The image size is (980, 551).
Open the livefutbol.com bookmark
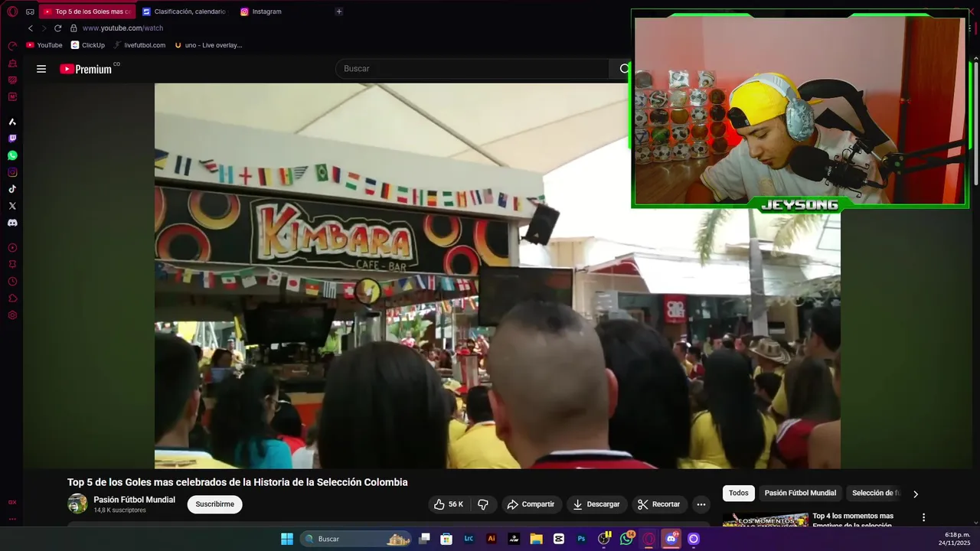[139, 45]
